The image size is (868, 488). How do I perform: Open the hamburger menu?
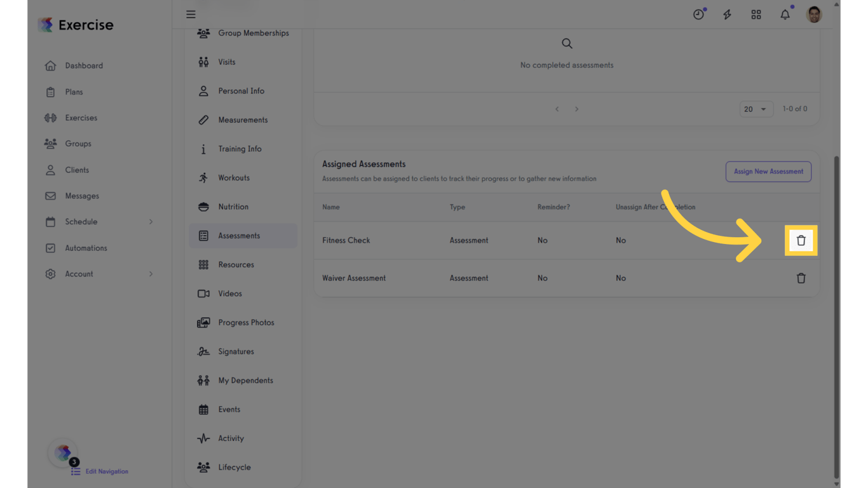(x=191, y=14)
